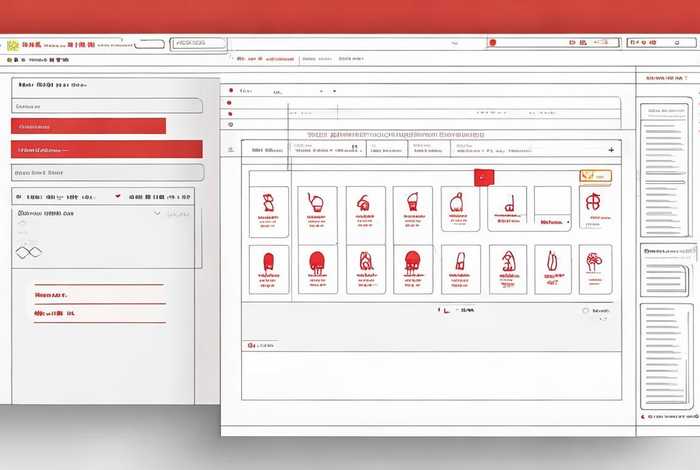Expand the red arrow dropdown in left panel
The width and height of the screenshot is (700, 470).
point(118,197)
